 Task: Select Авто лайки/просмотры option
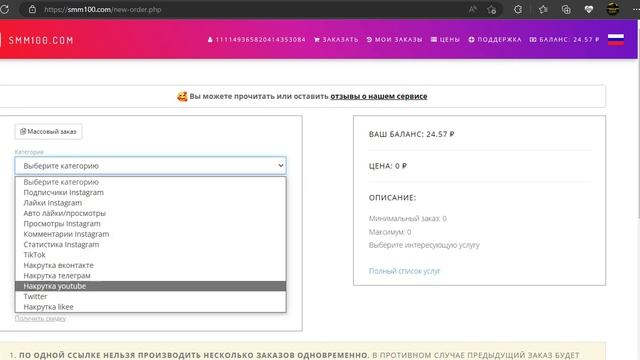tap(151, 213)
